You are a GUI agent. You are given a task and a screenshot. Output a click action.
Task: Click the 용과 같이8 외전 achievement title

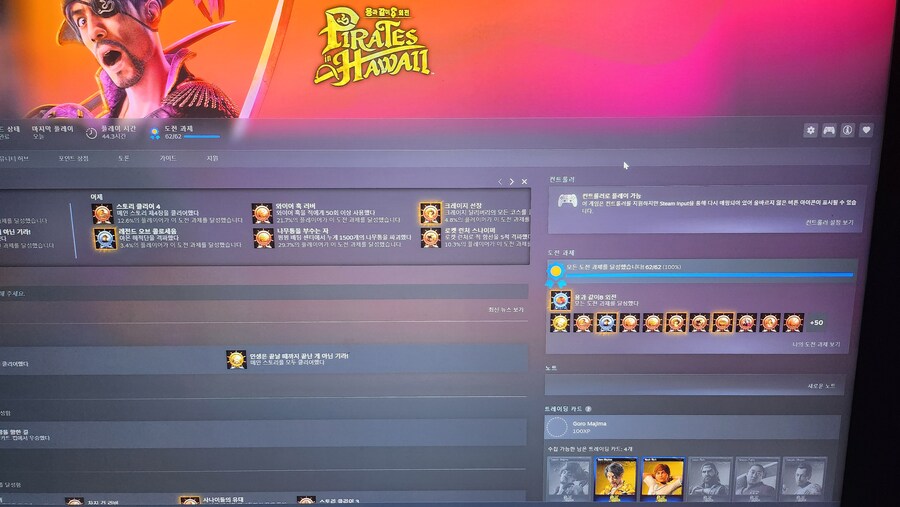595,297
